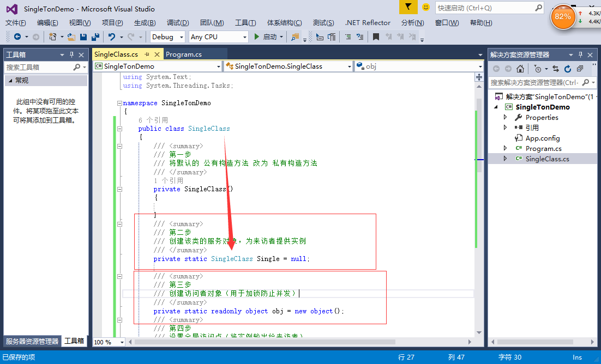Open the 调试(D) menu
The image size is (601, 364).
178,22
